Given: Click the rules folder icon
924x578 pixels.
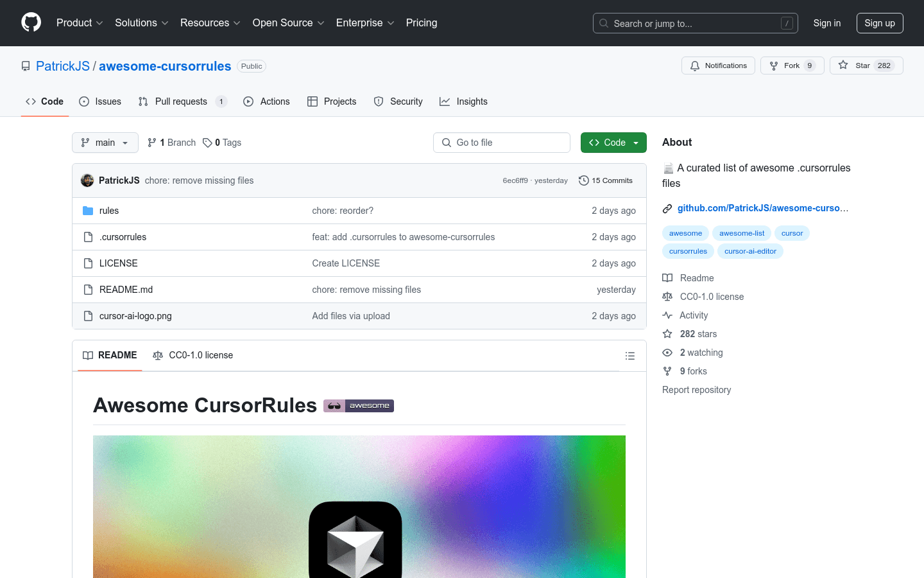Looking at the screenshot, I should coord(88,211).
